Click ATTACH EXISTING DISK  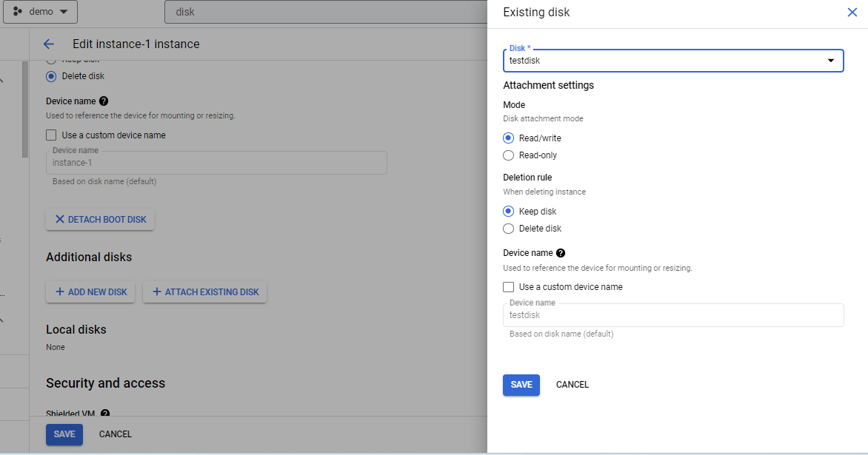pos(204,291)
